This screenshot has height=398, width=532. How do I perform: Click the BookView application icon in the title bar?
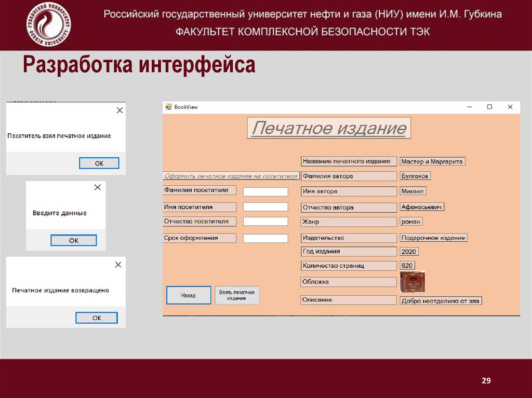click(x=168, y=107)
